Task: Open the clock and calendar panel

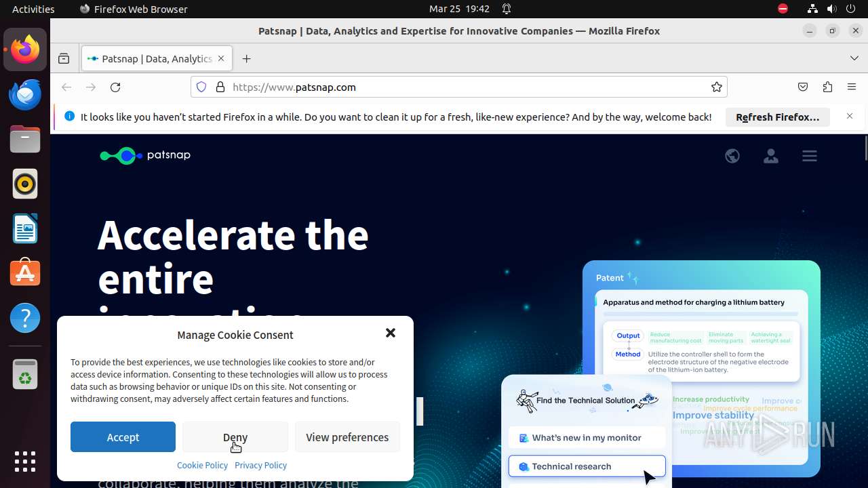Action: point(459,9)
